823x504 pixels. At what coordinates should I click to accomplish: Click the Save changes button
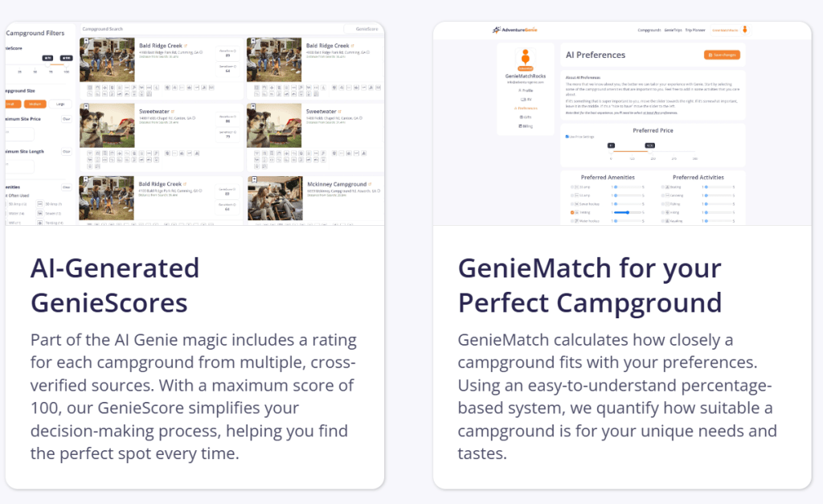coord(721,55)
